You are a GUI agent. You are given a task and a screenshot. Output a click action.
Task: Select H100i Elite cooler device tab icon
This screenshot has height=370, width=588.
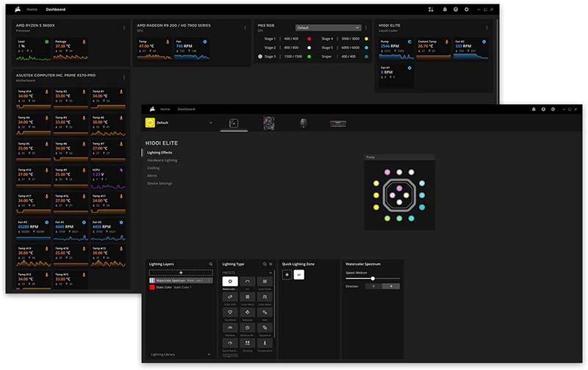(x=234, y=123)
